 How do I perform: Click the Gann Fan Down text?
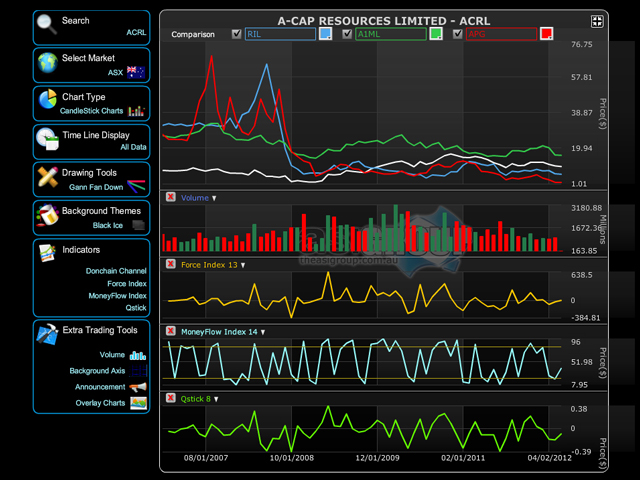(96, 187)
